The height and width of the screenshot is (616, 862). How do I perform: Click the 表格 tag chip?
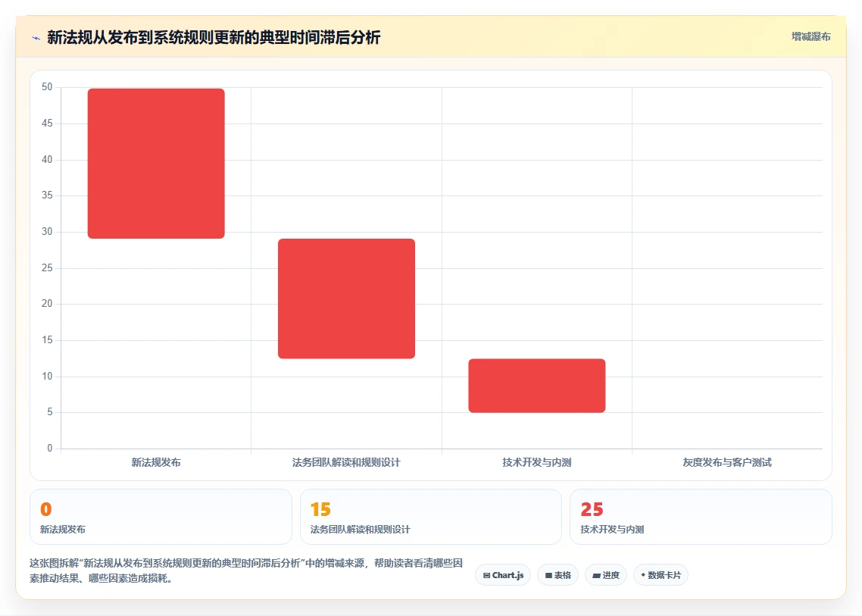(x=558, y=575)
